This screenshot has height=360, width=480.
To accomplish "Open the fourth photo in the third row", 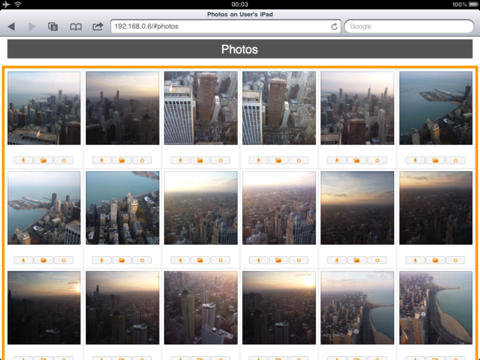I will [x=279, y=308].
